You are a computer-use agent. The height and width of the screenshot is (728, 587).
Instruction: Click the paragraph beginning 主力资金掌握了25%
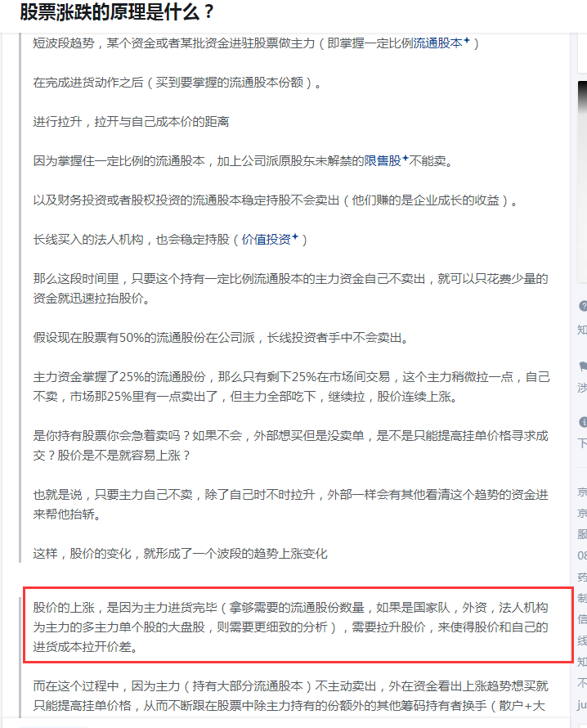(291, 387)
